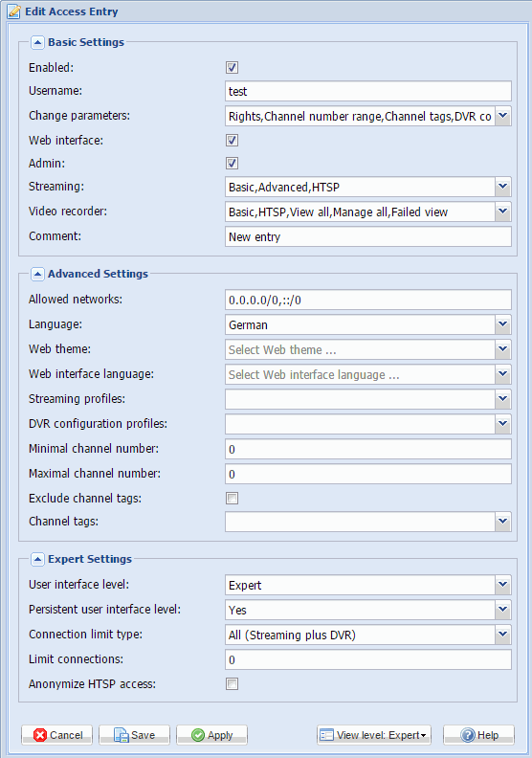Click the red Cancel button
The width and height of the screenshot is (532, 758).
[57, 735]
